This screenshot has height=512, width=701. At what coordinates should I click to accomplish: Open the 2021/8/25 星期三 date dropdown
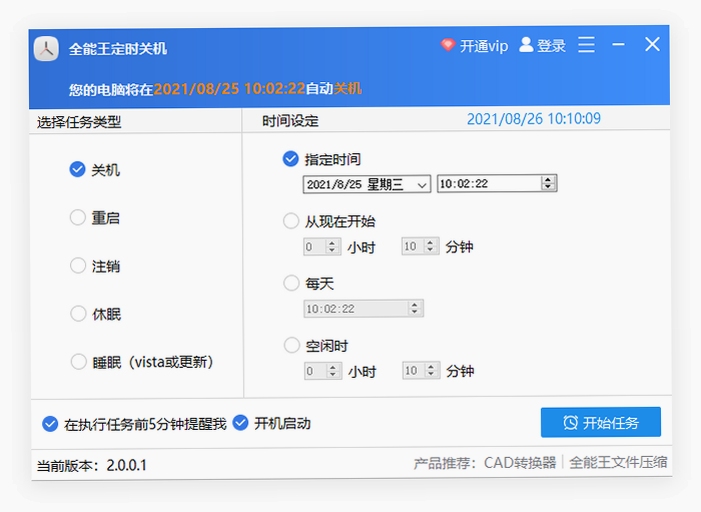click(x=367, y=184)
